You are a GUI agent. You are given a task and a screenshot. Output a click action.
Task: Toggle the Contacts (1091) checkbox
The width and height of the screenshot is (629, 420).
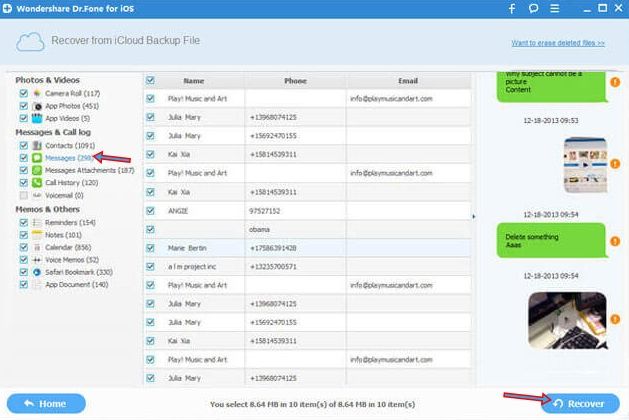24,145
